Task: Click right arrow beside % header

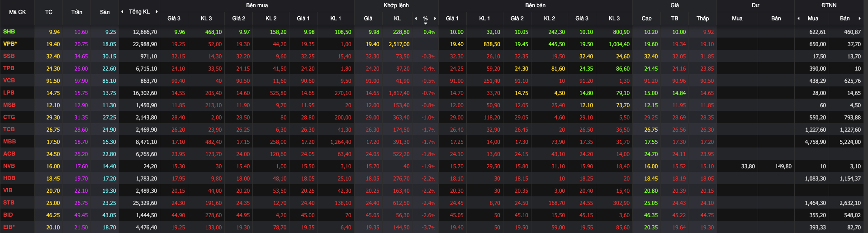Action: [x=435, y=19]
